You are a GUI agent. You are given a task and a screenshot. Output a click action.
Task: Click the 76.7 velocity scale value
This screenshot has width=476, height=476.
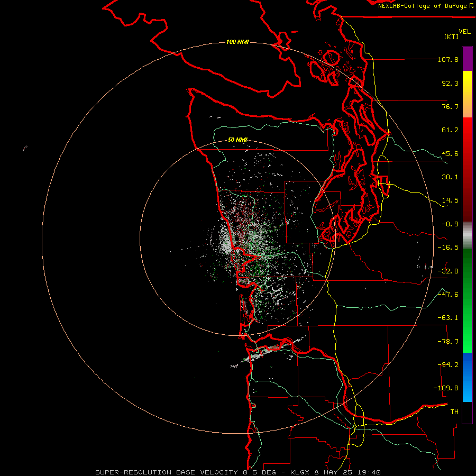click(450, 106)
